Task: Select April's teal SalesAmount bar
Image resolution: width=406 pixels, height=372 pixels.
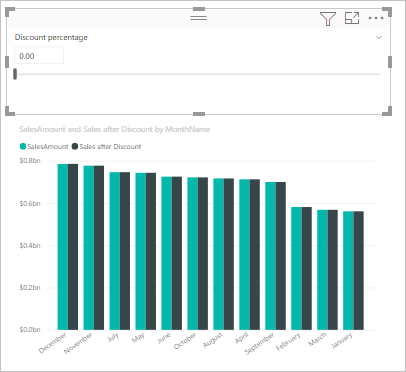Action: point(245,255)
